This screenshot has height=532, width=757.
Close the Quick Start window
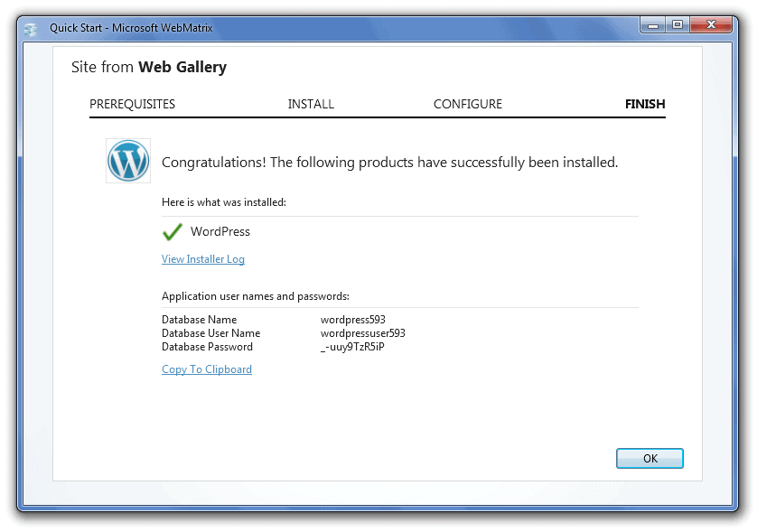pos(711,25)
